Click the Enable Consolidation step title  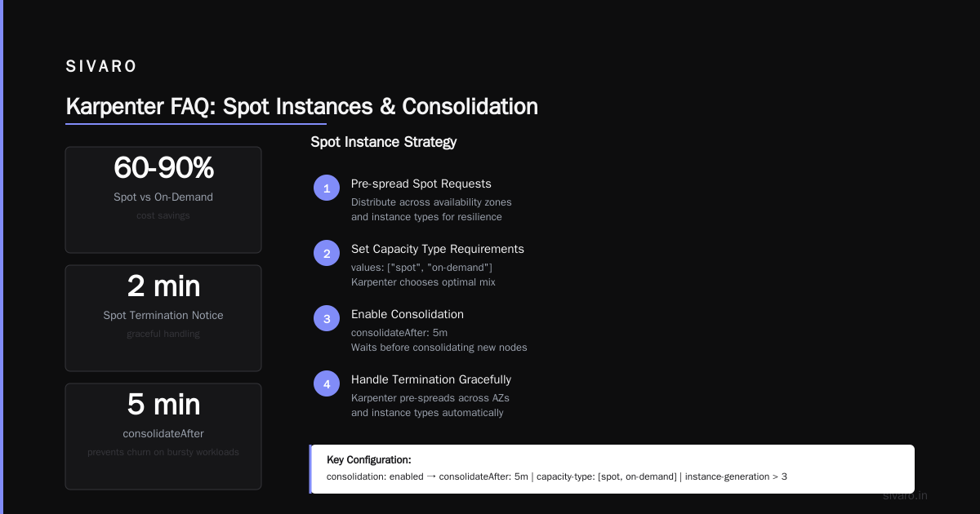coord(408,314)
